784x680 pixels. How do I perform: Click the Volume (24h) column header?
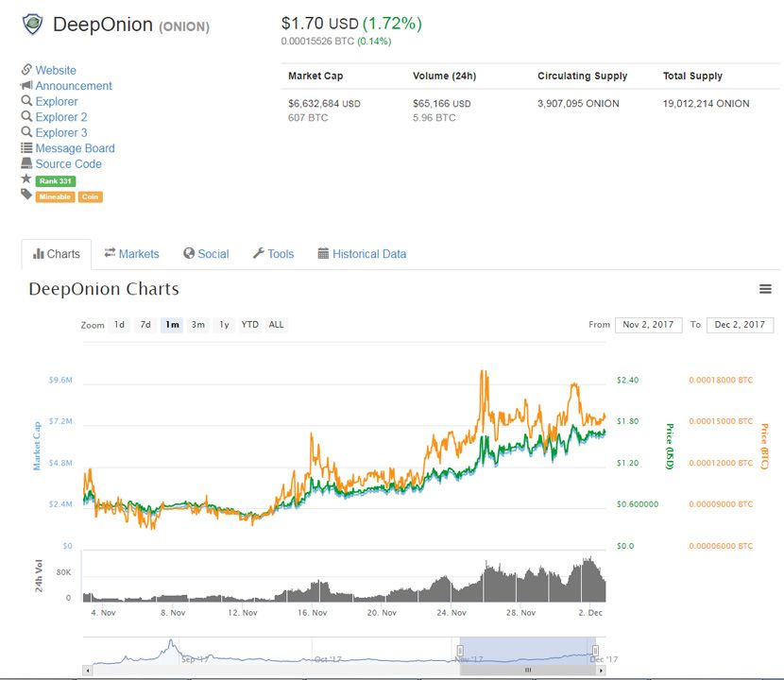click(445, 76)
